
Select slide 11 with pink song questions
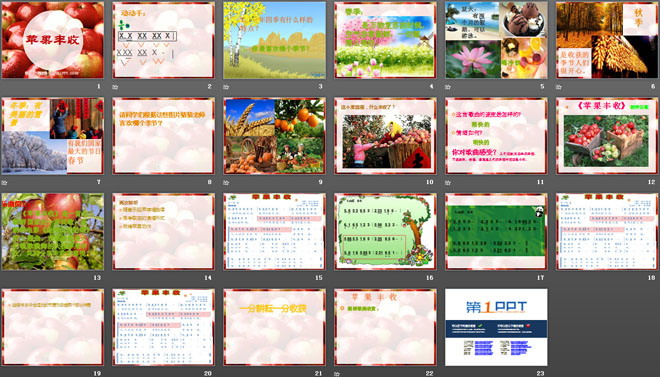click(x=496, y=136)
